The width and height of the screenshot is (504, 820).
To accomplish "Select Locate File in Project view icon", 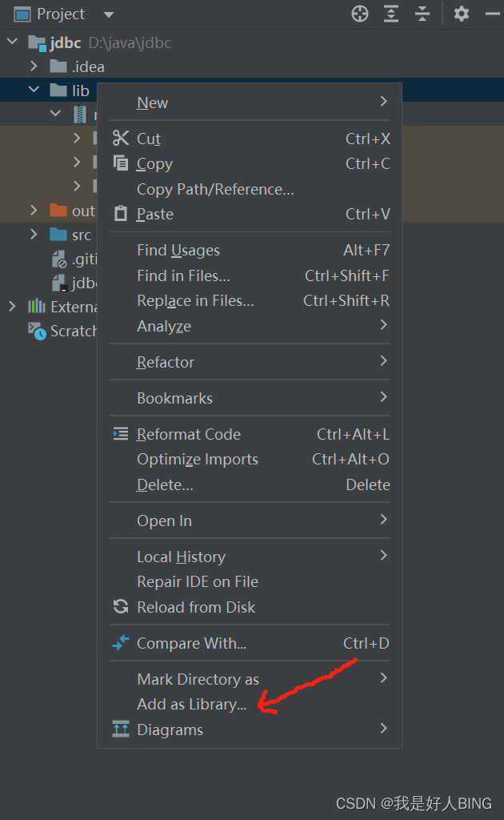I will (x=359, y=13).
